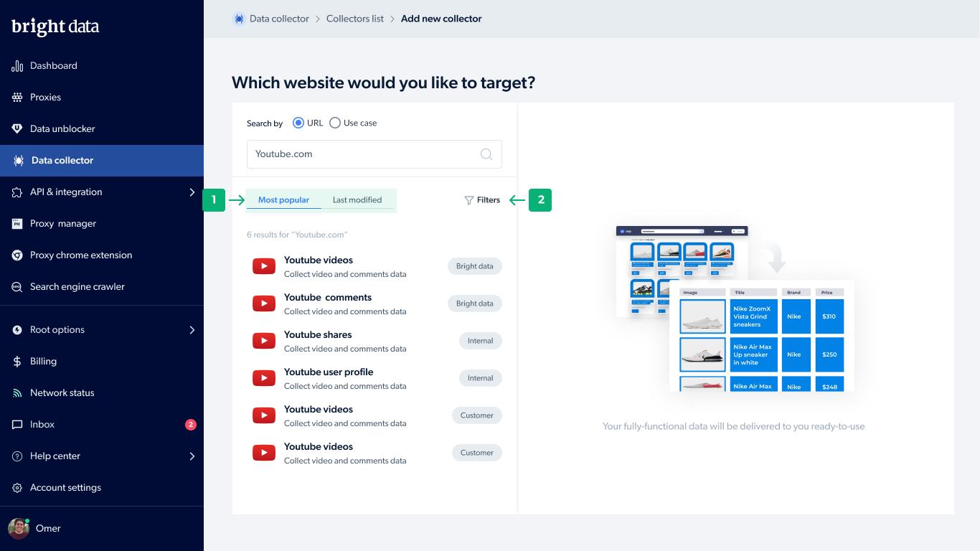
Task: Go to Data collector breadcrumb link
Action: tap(279, 19)
